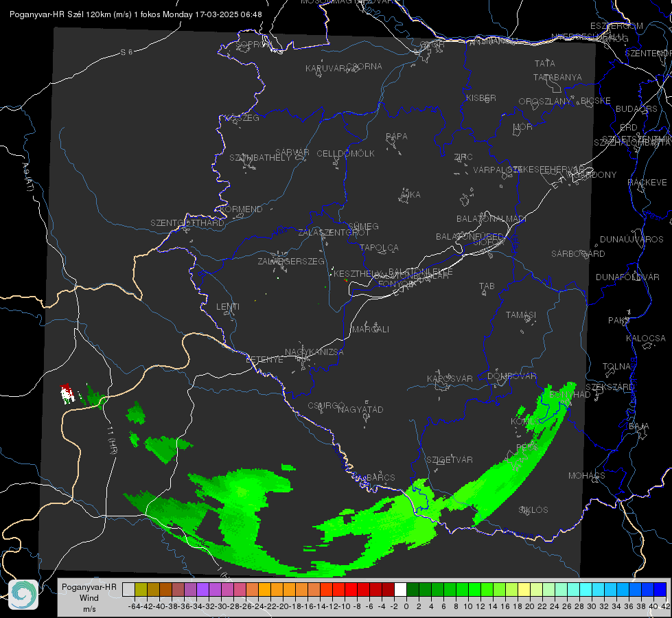The width and height of the screenshot is (672, 618).
Task: Click the 'Poganyvar-HR Wind m/s' legend label
Action: click(89, 598)
